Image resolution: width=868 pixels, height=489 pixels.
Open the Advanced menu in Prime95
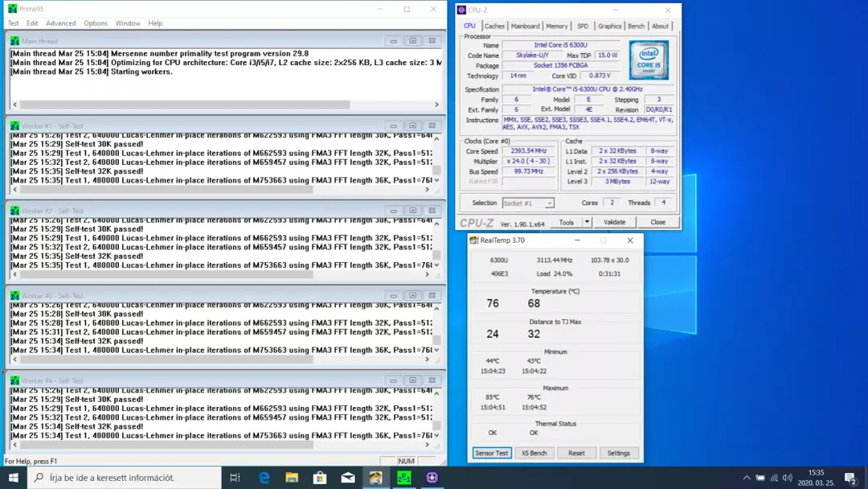point(61,23)
